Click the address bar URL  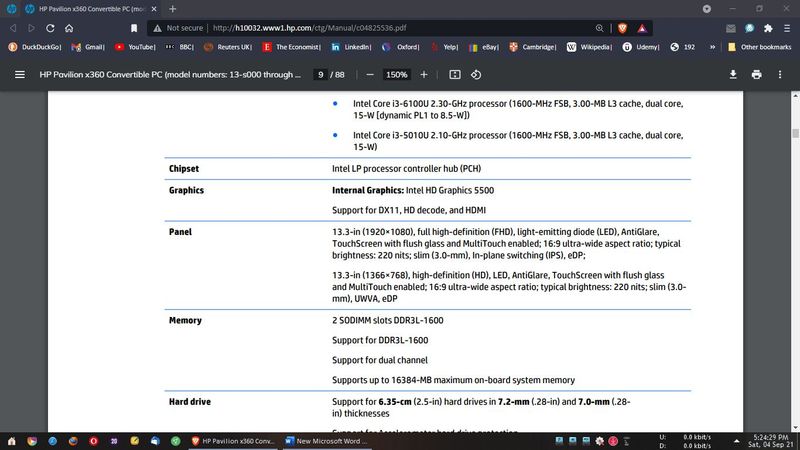[309, 28]
